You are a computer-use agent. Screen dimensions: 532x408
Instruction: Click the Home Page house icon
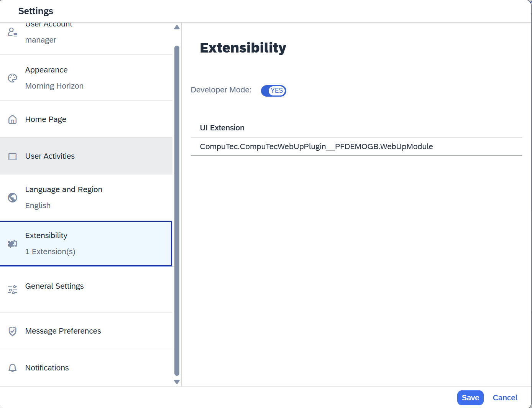click(12, 119)
